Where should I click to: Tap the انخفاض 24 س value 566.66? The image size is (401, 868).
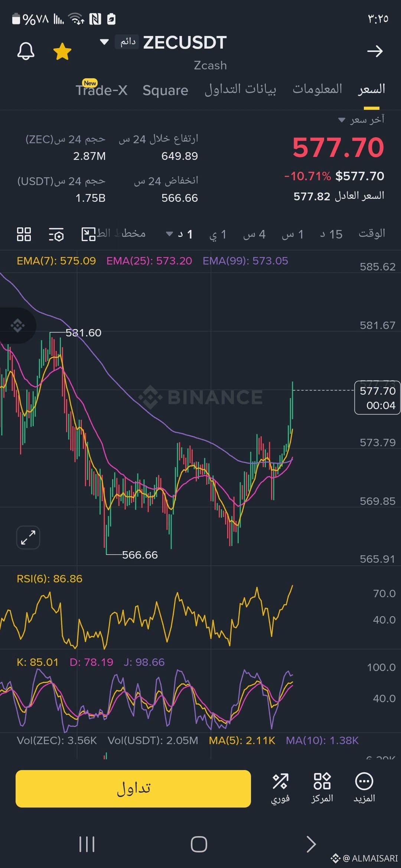coord(180,198)
